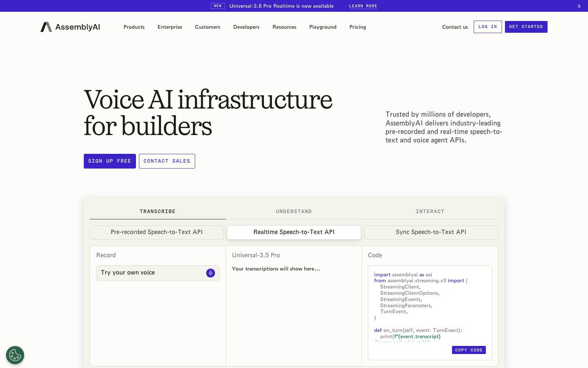This screenshot has width=588, height=368.
Task: Switch to the INTERACT tab
Action: point(430,211)
